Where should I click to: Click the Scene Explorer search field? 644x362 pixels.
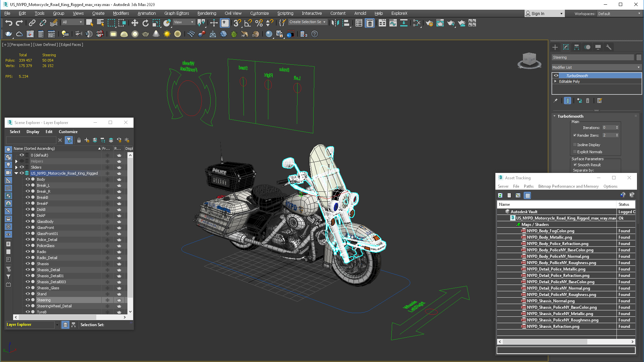click(x=31, y=140)
